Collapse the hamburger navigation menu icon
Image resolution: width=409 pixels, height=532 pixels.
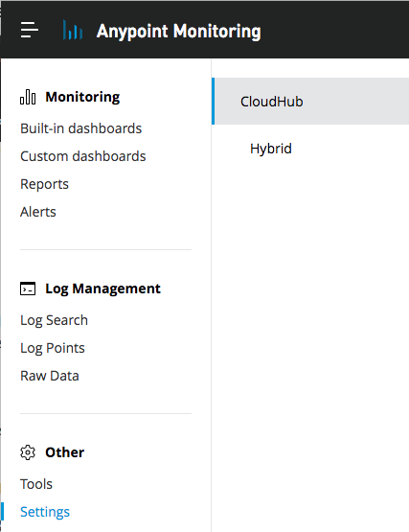pos(30,31)
